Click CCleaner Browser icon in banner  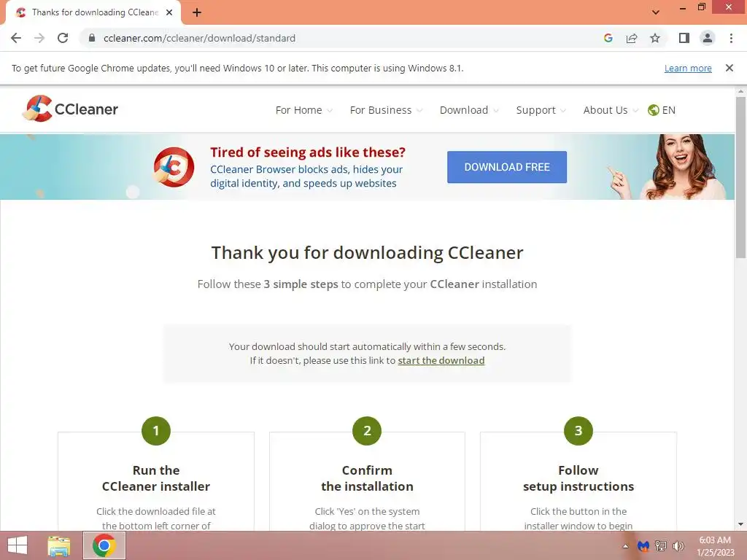(174, 167)
